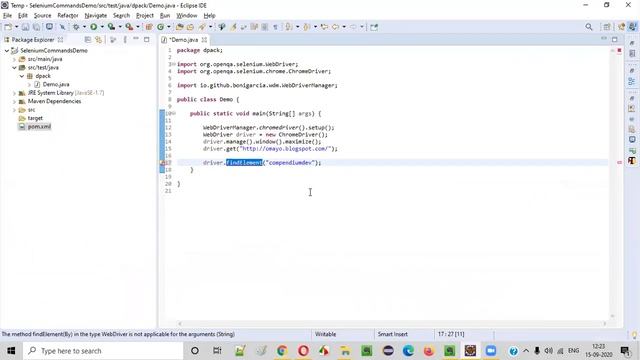The height and width of the screenshot is (360, 640).
Task: Click the Open Perspective icon
Action: click(x=607, y=27)
